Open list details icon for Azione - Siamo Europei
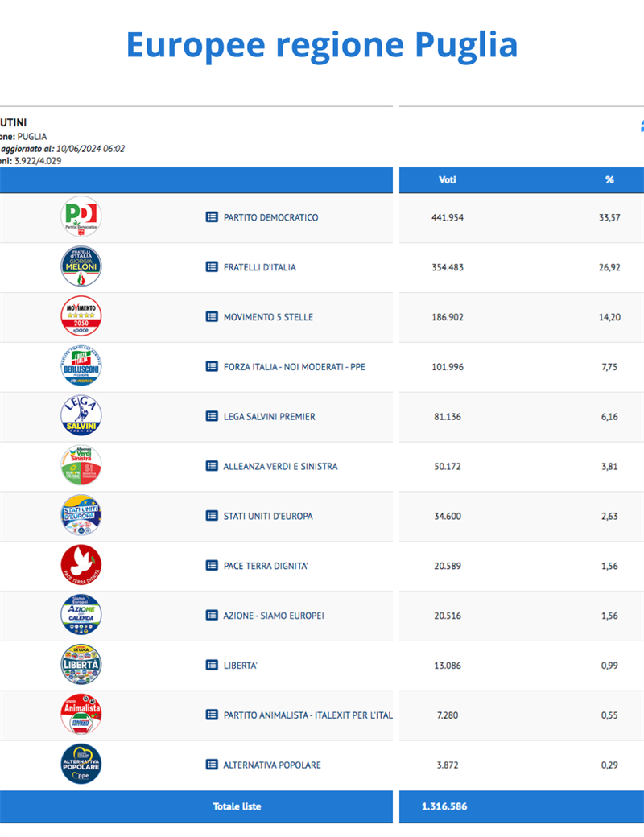644x837 pixels. [212, 615]
